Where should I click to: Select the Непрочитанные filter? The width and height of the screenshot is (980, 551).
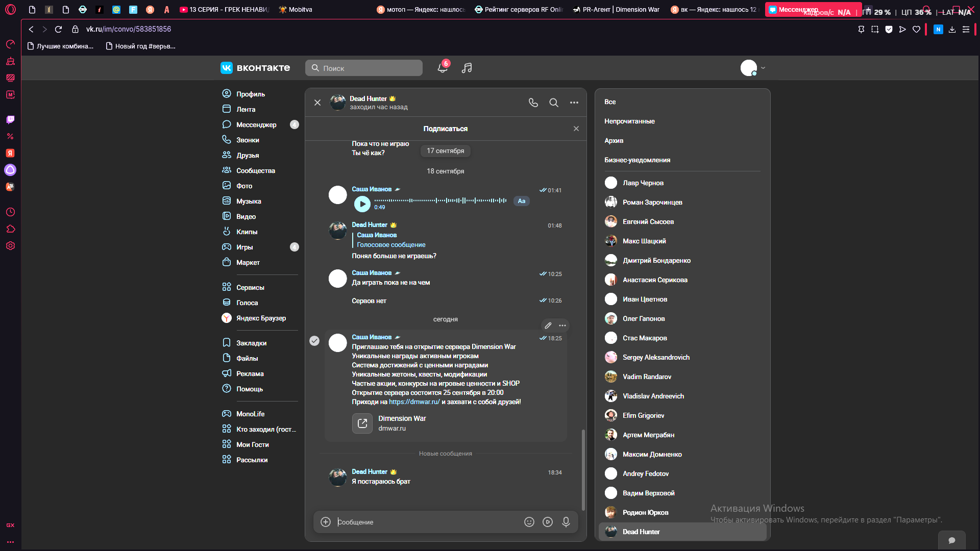pyautogui.click(x=629, y=121)
